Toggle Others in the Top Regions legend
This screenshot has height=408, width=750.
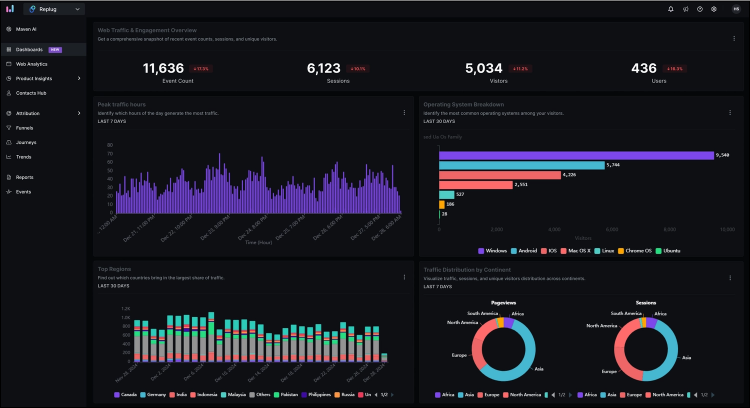coord(260,395)
